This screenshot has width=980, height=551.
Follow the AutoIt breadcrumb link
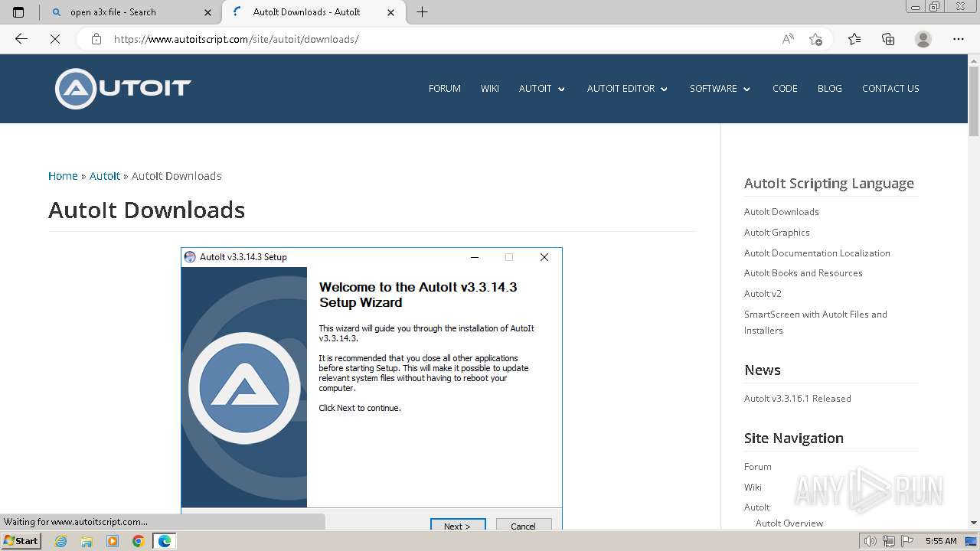105,176
